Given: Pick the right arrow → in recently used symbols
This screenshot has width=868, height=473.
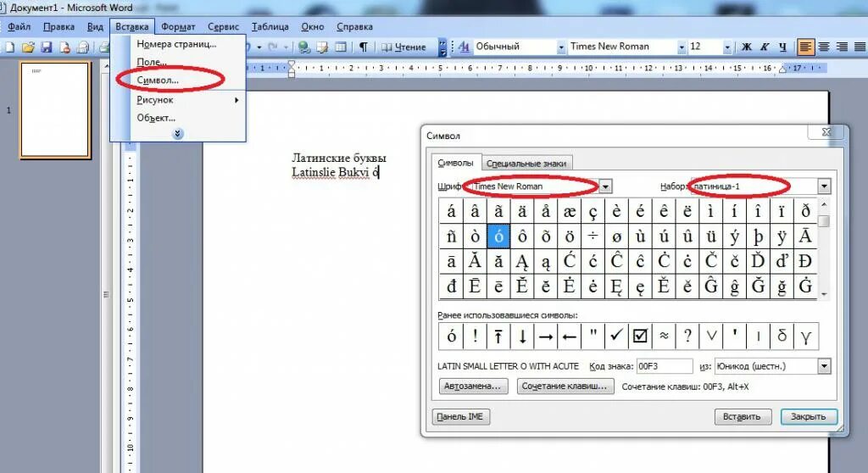Looking at the screenshot, I should point(546,336).
